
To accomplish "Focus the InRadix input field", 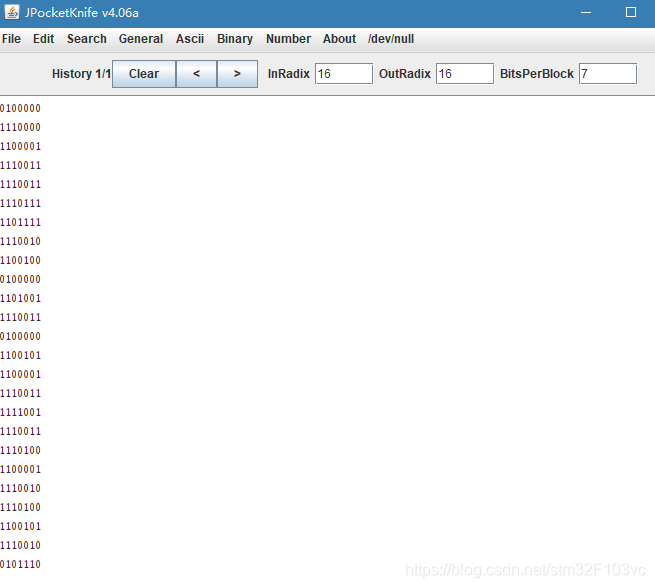I will pyautogui.click(x=344, y=74).
